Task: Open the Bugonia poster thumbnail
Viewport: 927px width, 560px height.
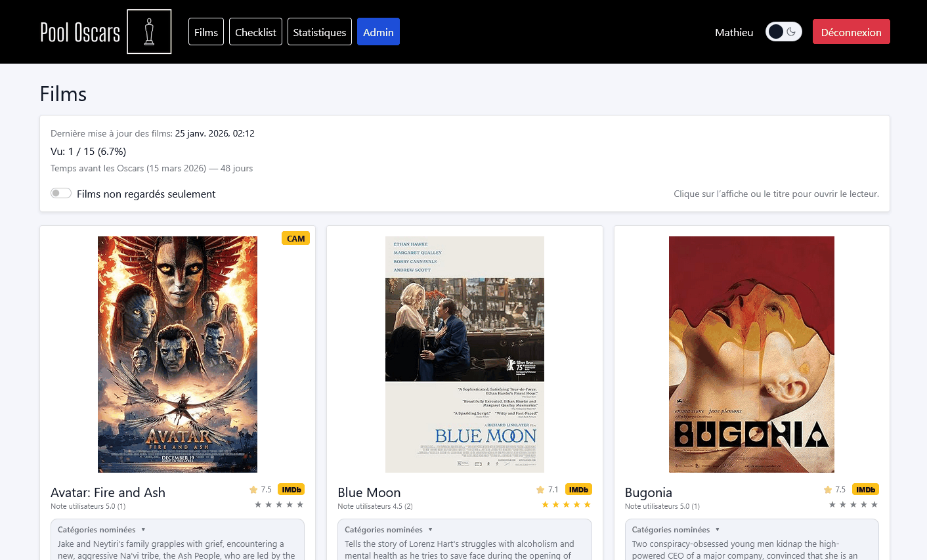Action: 752,355
